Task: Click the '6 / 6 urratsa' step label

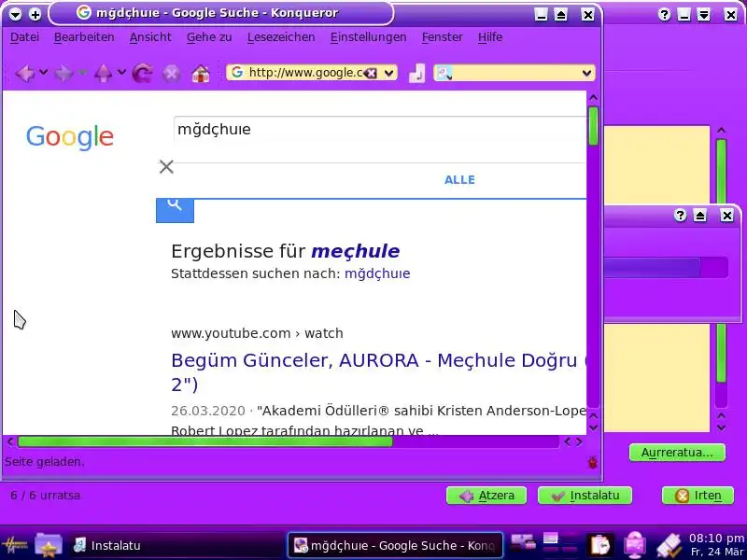Action: coord(45,496)
